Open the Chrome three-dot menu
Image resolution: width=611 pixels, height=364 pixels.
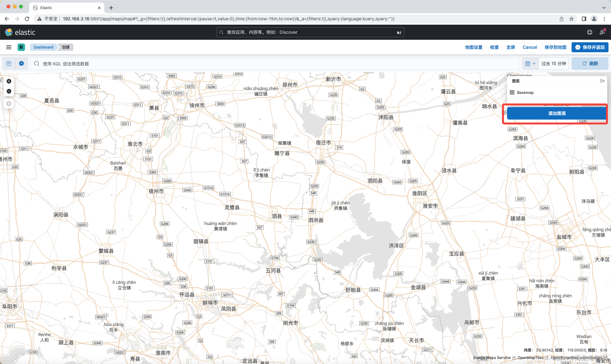[604, 19]
